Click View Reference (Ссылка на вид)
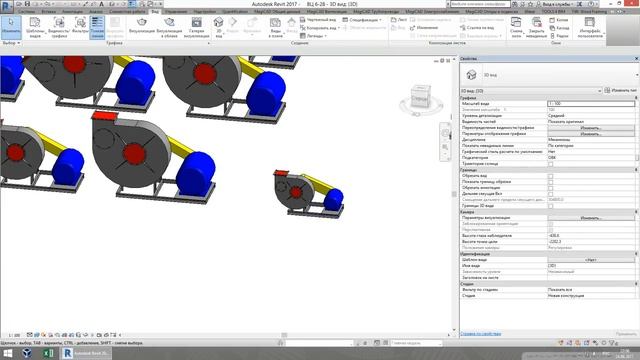The width and height of the screenshot is (640, 360). tap(477, 28)
